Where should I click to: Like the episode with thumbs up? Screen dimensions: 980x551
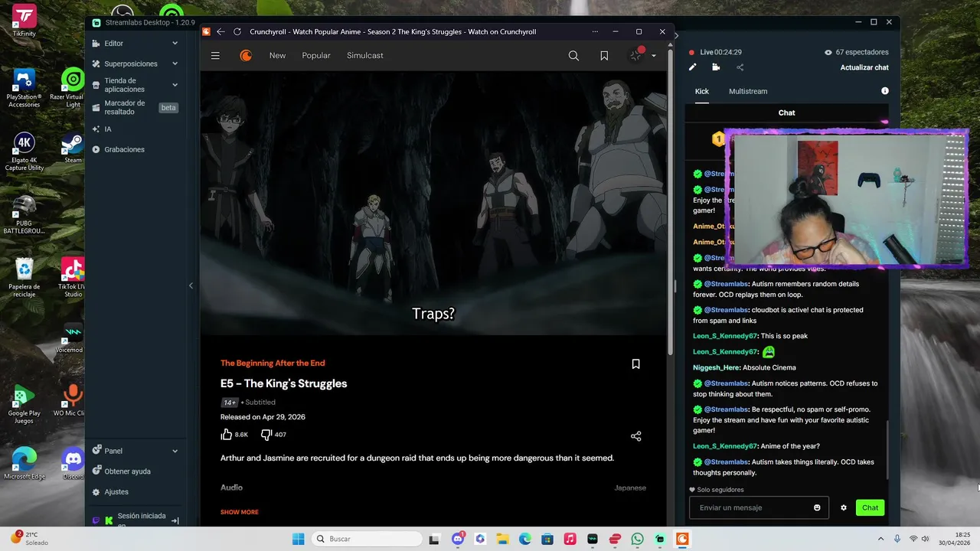227,435
